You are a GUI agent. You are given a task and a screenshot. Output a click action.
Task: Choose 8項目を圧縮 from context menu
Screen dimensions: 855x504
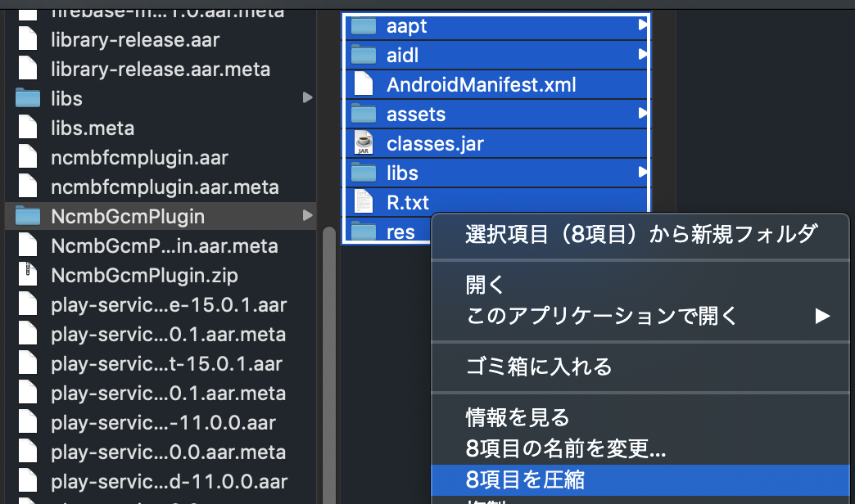(x=525, y=479)
